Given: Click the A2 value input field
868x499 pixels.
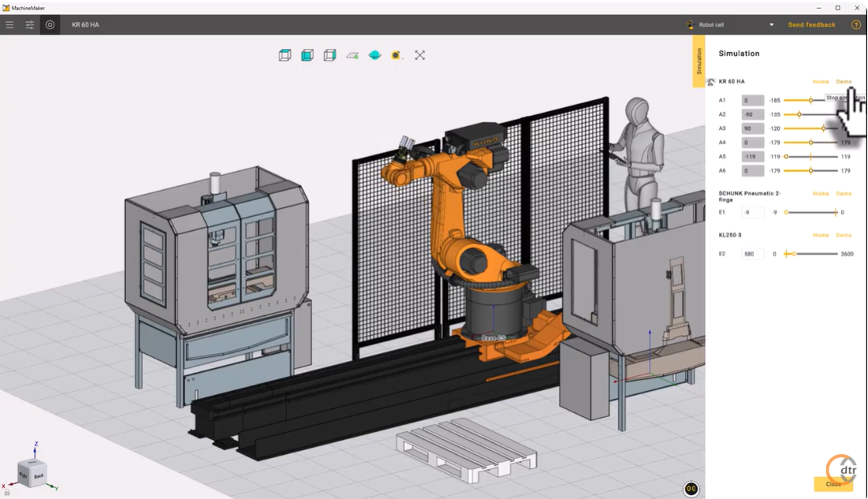Looking at the screenshot, I should pos(753,114).
